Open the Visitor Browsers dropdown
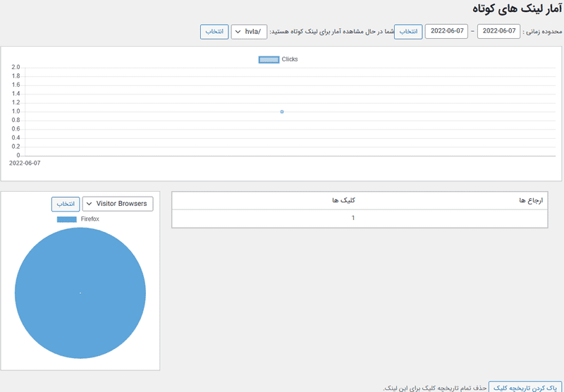The image size is (564, 392). tap(118, 204)
